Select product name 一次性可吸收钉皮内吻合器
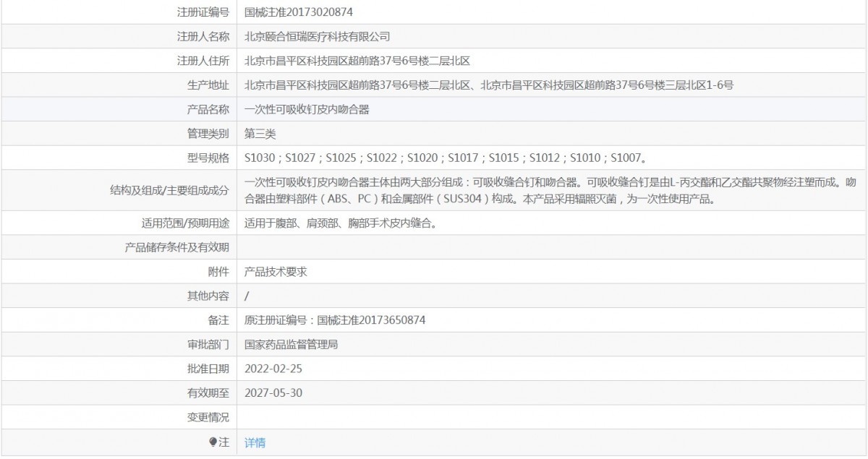868x459 pixels. 307,110
